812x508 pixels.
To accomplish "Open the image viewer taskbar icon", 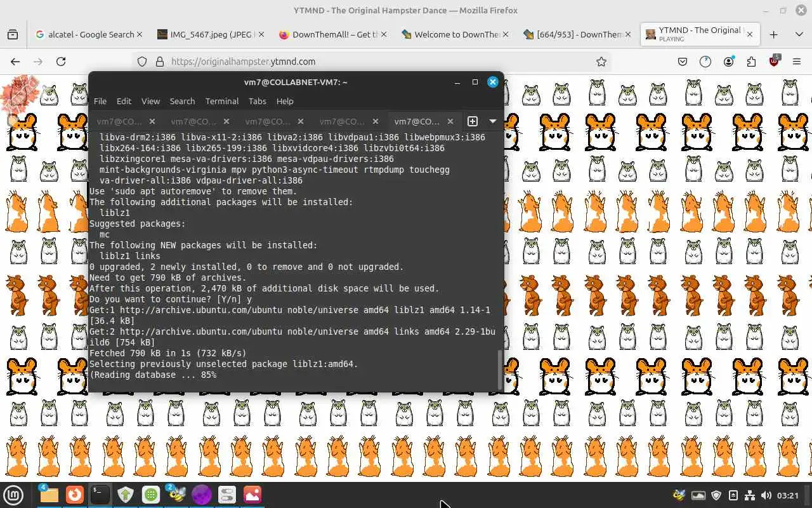I will click(x=252, y=495).
